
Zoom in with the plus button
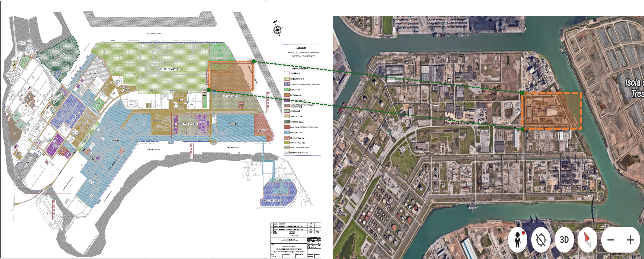coord(630,240)
